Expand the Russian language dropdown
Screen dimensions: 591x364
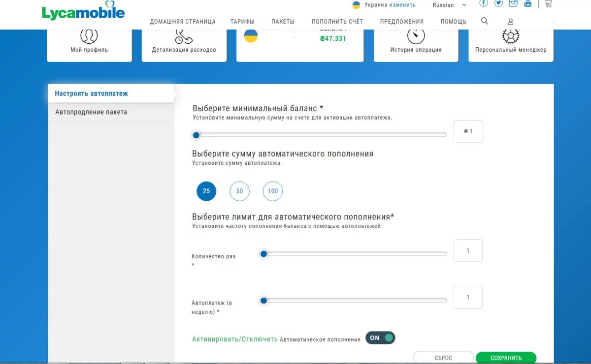coord(449,5)
